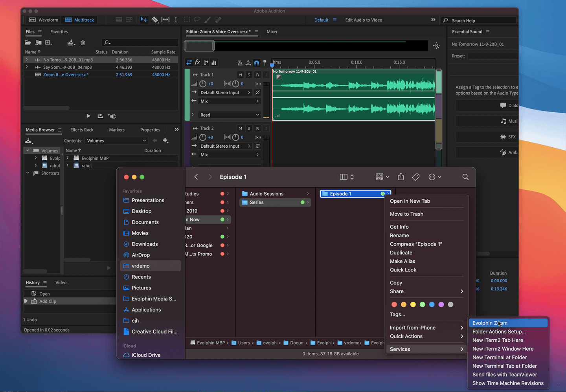
Task: Open file icon in Files panel
Action: (28, 42)
